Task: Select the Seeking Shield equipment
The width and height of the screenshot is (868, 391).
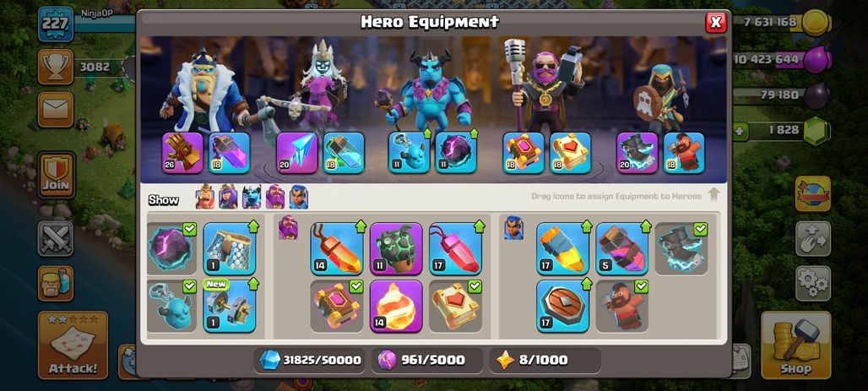Action: (562, 307)
